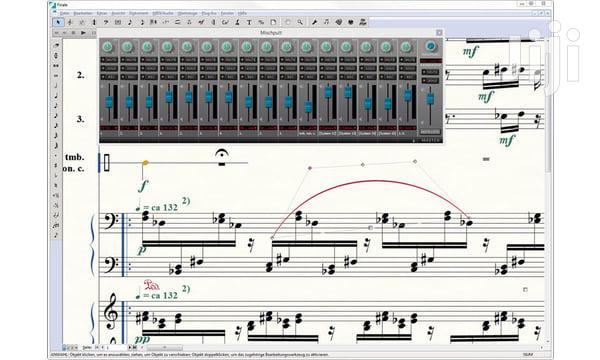The width and height of the screenshot is (600, 360).
Task: Mute the master channel
Action: (x=430, y=72)
